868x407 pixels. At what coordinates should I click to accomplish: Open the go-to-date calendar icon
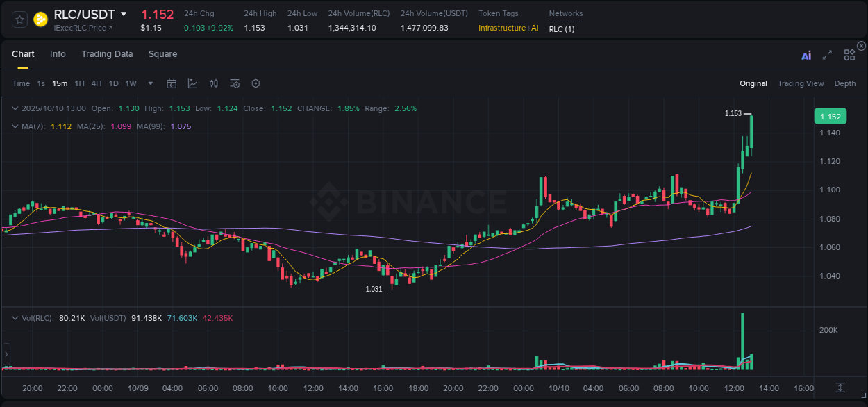172,83
